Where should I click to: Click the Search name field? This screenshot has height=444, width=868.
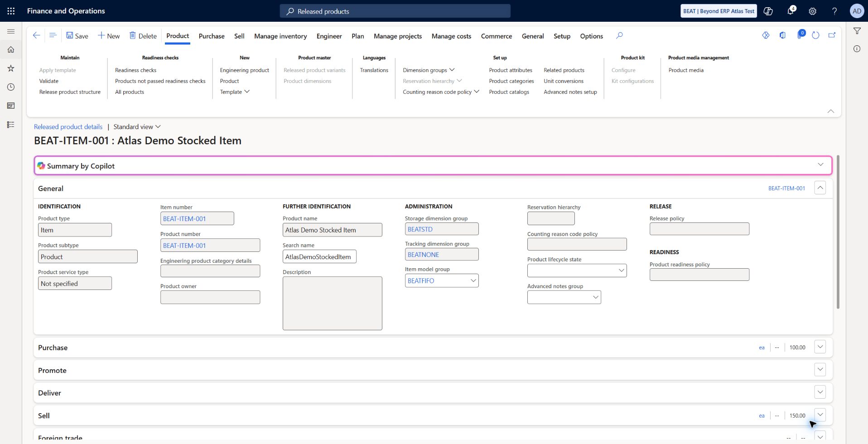coord(319,256)
